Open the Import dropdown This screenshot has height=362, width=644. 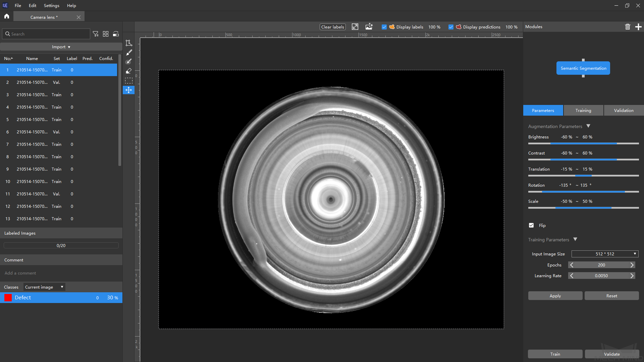[x=61, y=47]
